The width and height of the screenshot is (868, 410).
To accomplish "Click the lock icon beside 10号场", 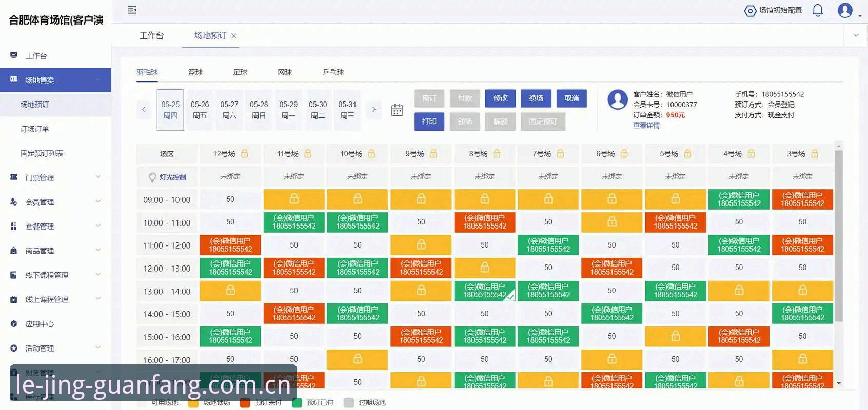I will coord(371,153).
